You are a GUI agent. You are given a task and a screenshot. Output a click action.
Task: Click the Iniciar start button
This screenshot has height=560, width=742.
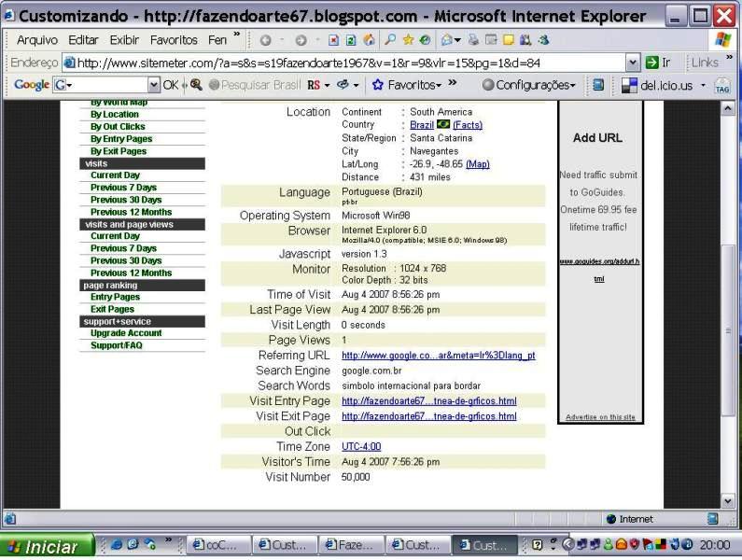click(x=47, y=547)
